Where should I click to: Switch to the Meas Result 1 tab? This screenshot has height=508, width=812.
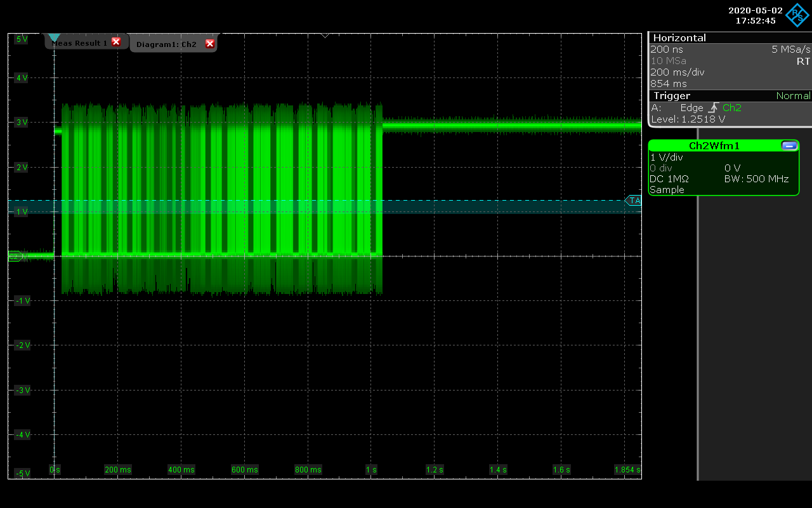(79, 43)
